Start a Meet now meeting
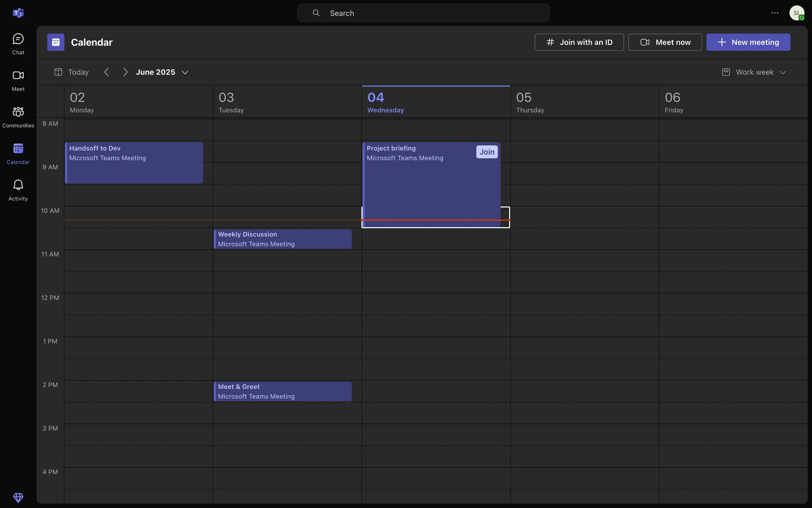This screenshot has width=812, height=508. [x=665, y=42]
